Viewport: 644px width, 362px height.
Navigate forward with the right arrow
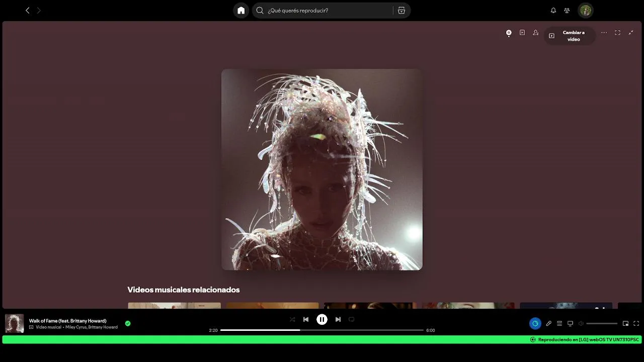point(39,10)
